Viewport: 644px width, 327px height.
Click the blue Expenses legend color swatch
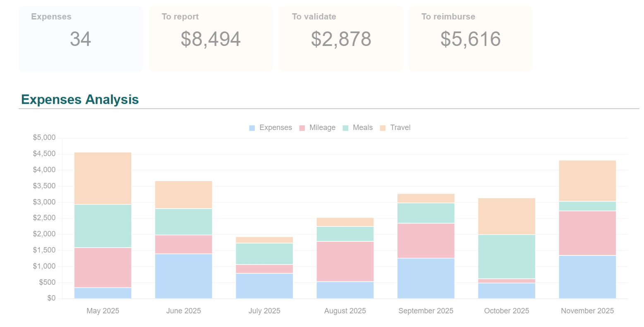(x=252, y=128)
